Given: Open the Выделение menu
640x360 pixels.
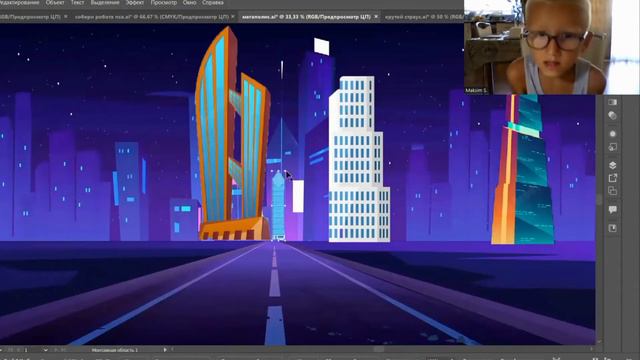Looking at the screenshot, I should tap(105, 2).
